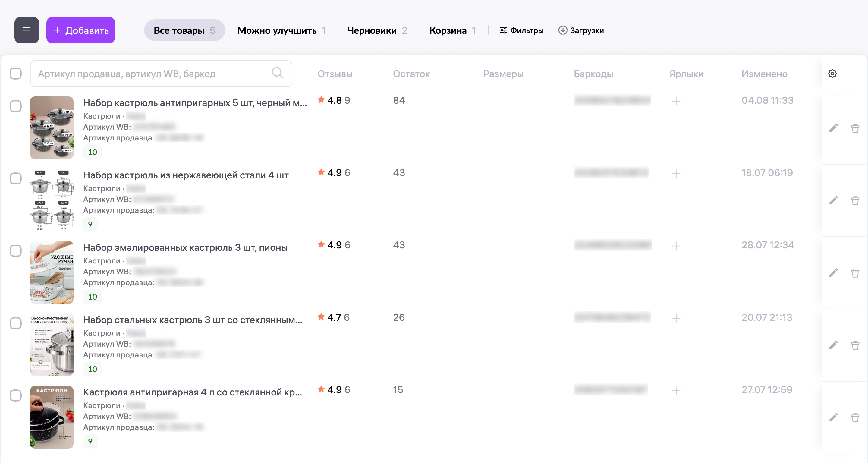This screenshot has width=868, height=463.
Task: Add label to item changed 18.07 06:19
Action: click(x=676, y=174)
